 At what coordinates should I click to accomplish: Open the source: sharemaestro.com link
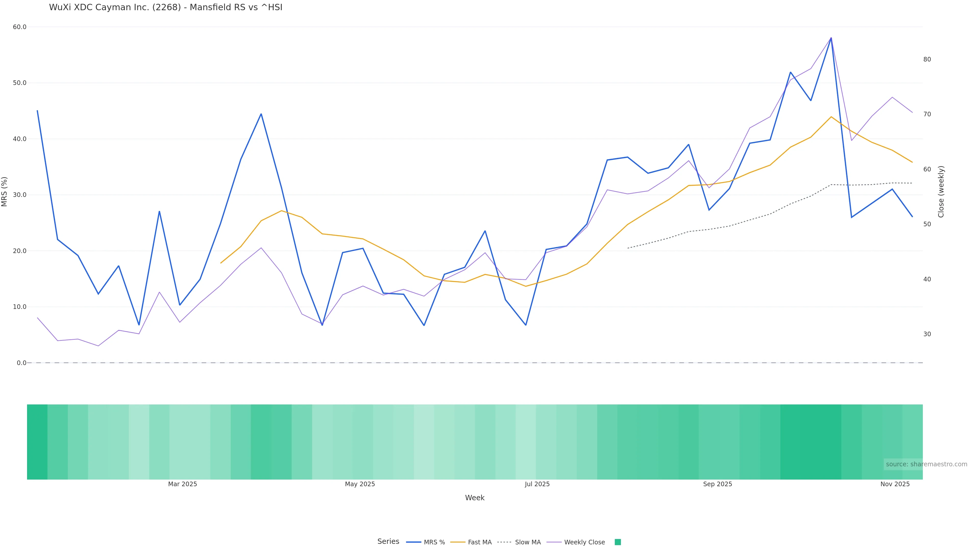click(926, 464)
